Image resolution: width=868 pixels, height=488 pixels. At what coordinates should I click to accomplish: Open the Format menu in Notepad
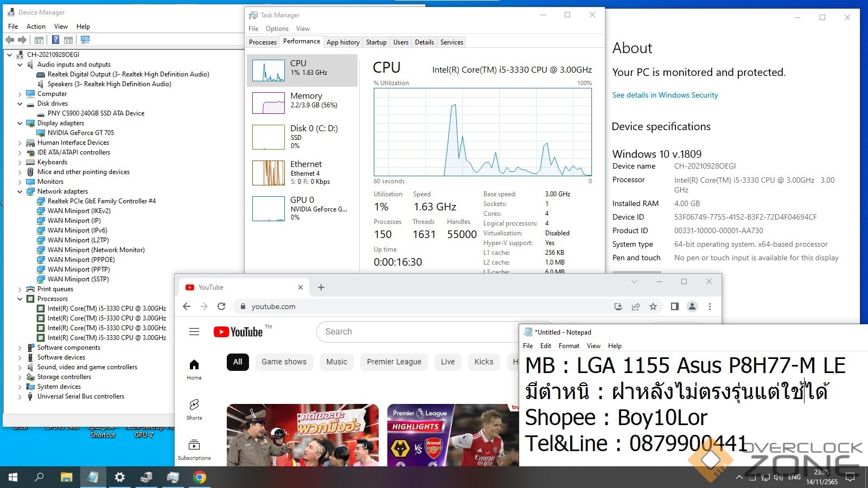569,346
